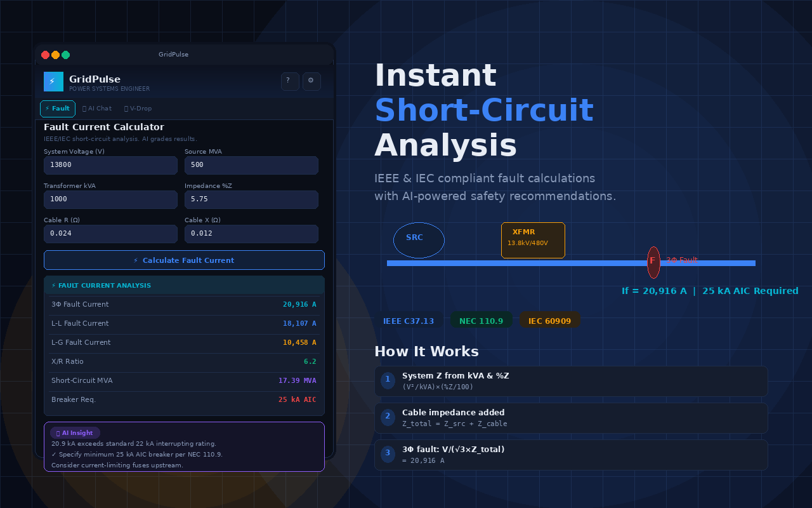Select the Short-Circuit MVA value 17.39 MVA
The image size is (812, 508).
click(297, 381)
